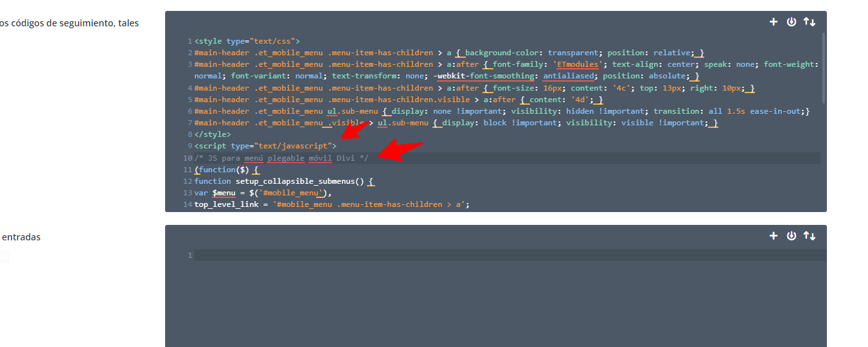Click the power icon of the top code editor
868x347 pixels.
(792, 22)
